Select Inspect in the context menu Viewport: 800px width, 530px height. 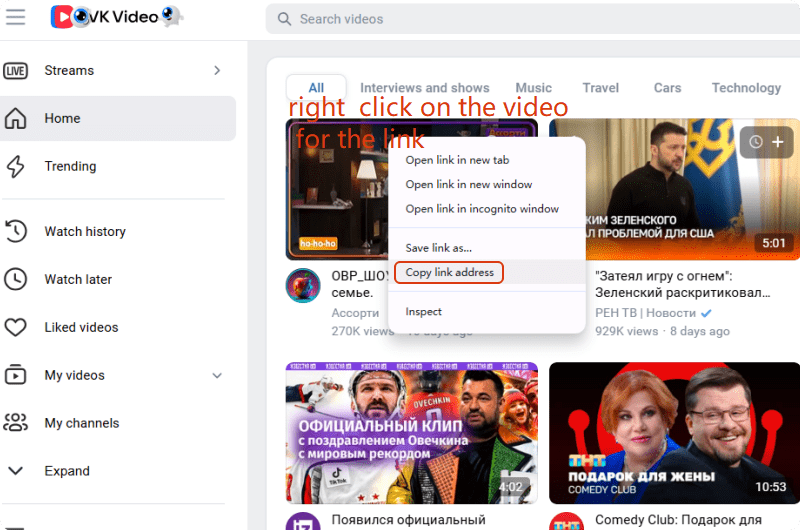pos(423,312)
